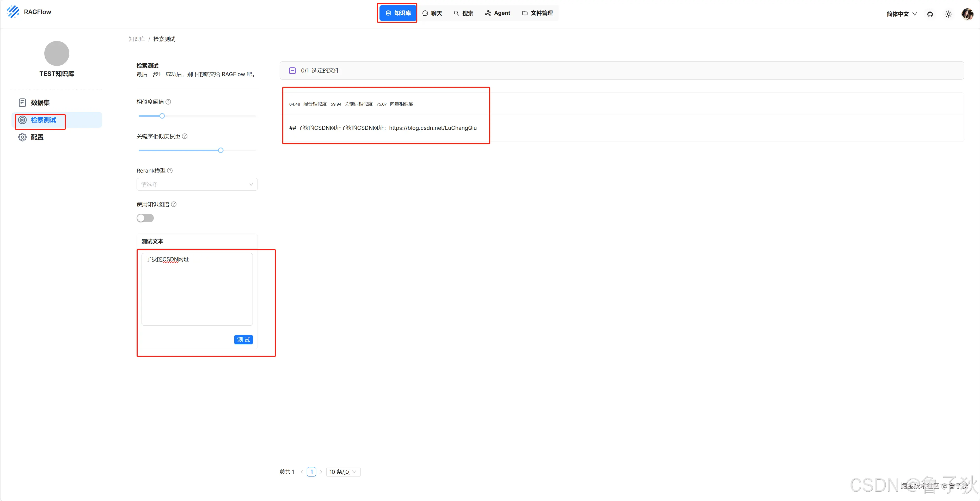Click the help icon beside Rerank模型

(170, 171)
